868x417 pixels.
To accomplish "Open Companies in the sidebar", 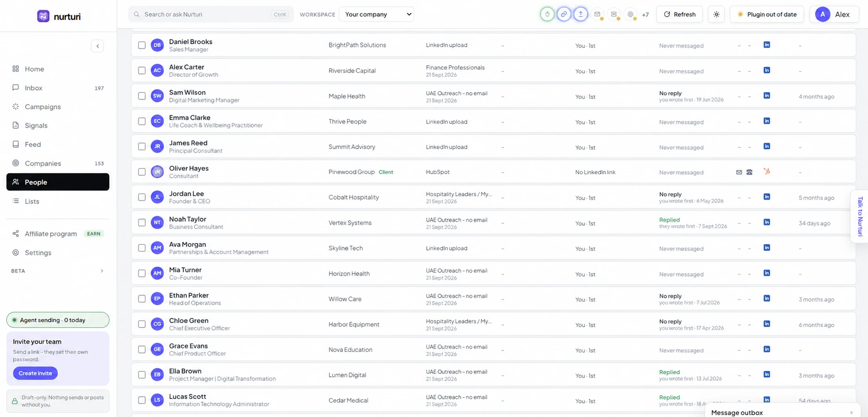I will (58, 163).
